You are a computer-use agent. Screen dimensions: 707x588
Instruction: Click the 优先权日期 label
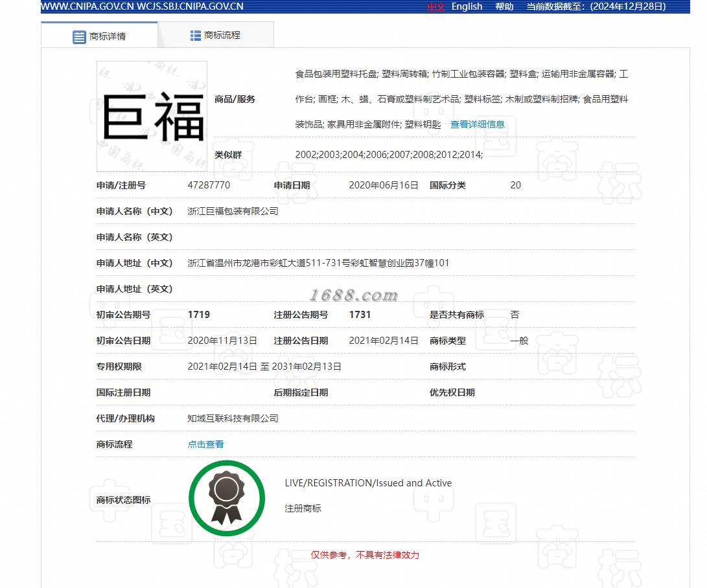tap(452, 392)
